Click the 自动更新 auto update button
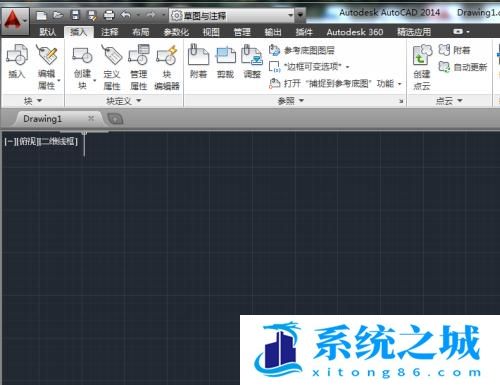 463,67
